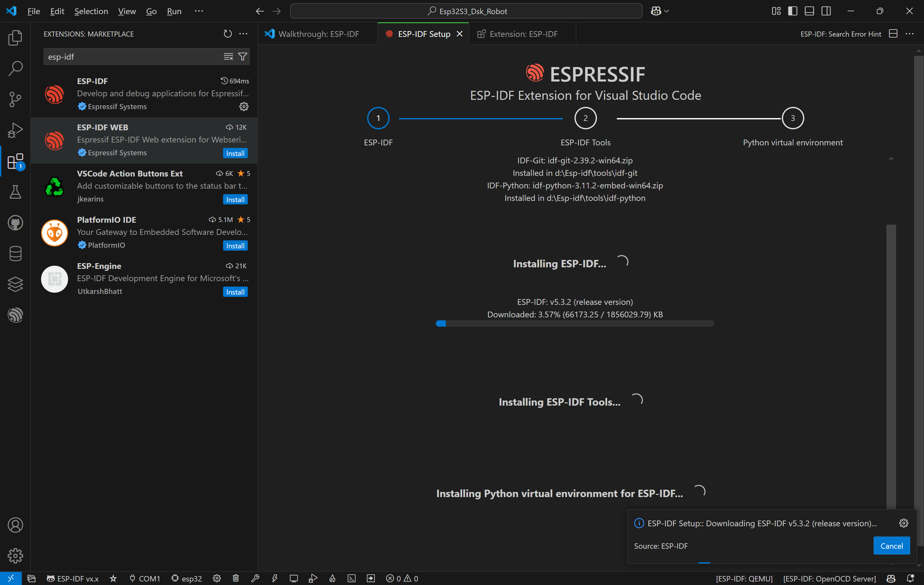Open the database view in activity bar
Image resolution: width=924 pixels, height=585 pixels.
(15, 254)
